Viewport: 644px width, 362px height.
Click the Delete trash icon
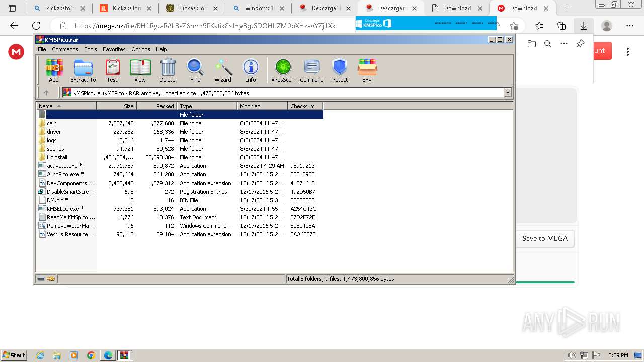click(168, 71)
